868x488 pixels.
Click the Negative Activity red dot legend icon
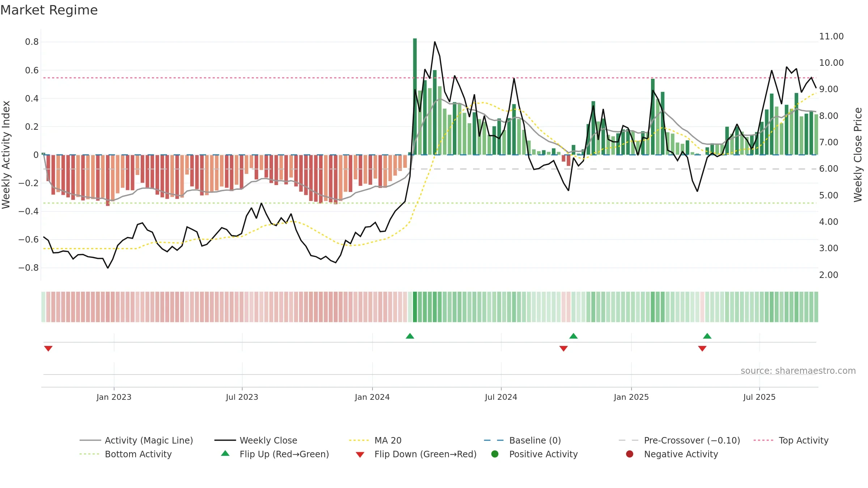[x=630, y=454]
